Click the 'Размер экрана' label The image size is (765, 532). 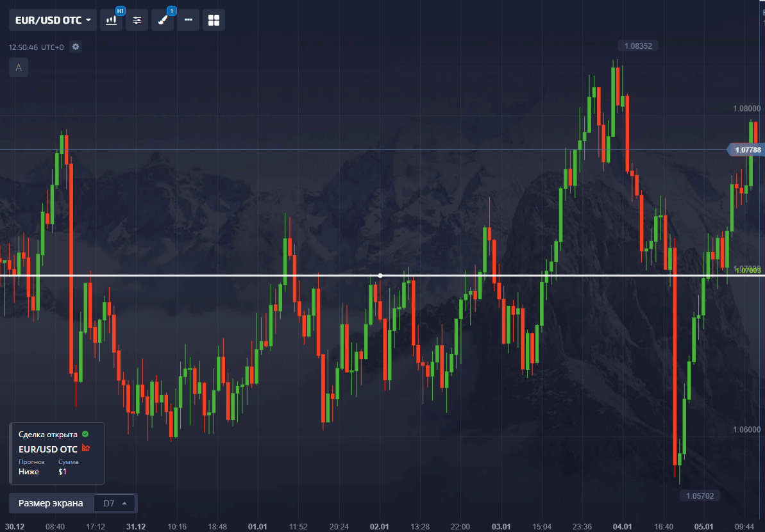[51, 503]
